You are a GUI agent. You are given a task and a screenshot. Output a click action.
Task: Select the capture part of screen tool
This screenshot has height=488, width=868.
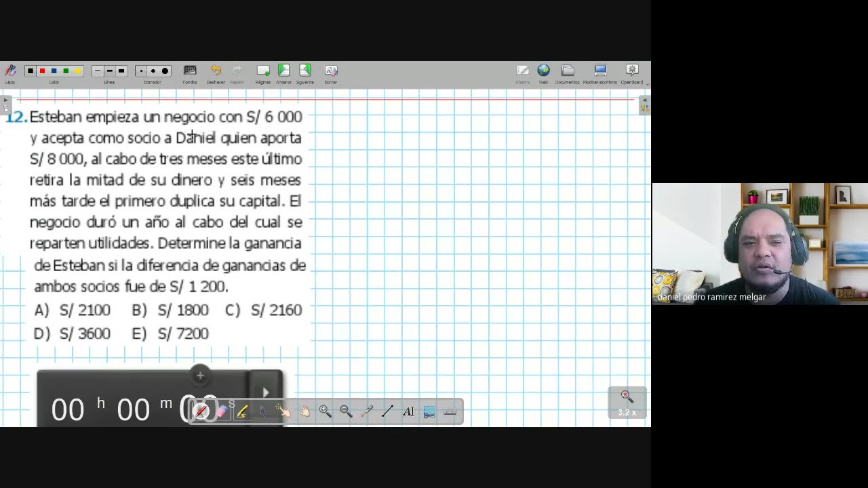click(429, 411)
